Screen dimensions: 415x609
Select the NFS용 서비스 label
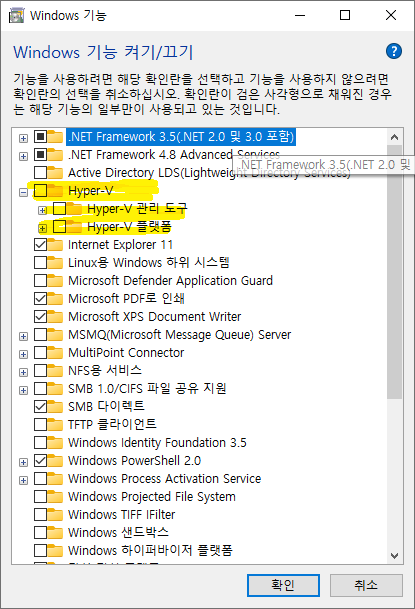point(105,371)
